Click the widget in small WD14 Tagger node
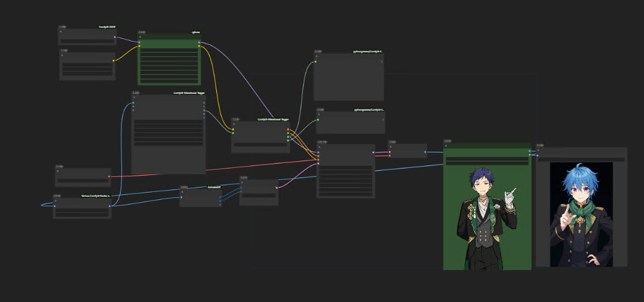Viewport: 644px width, 302px height. (x=260, y=144)
